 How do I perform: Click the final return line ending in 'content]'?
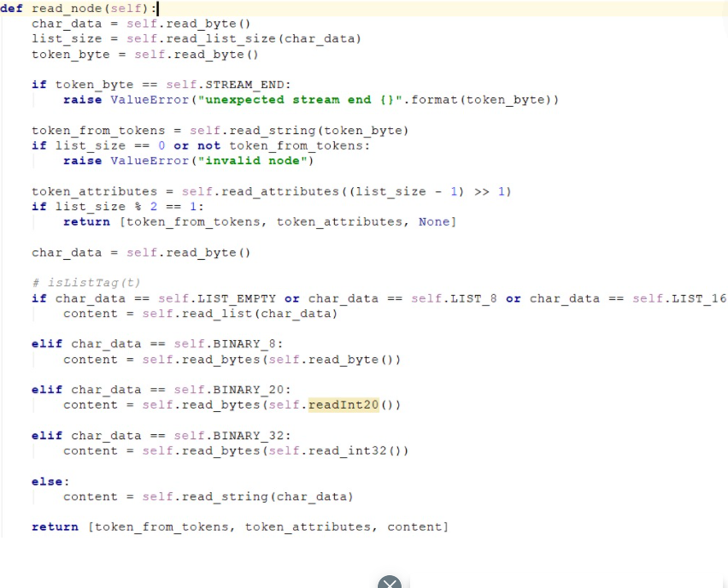(x=240, y=527)
